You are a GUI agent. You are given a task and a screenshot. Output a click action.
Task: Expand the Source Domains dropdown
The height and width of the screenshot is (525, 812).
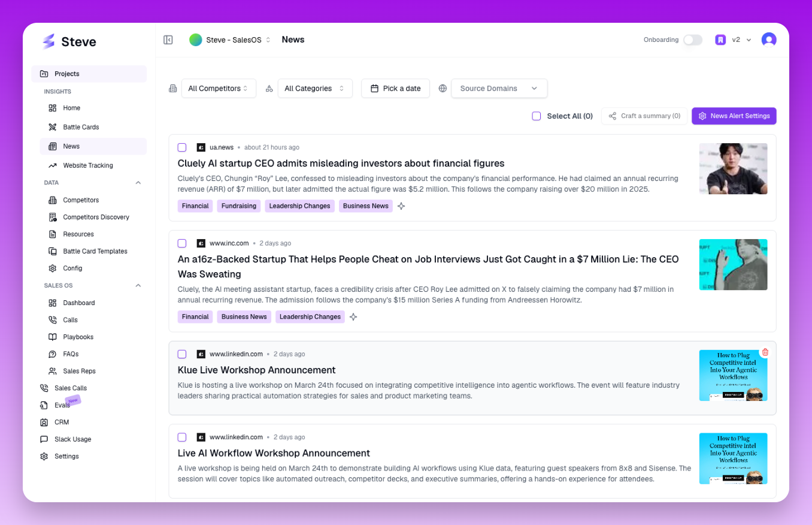(x=499, y=88)
